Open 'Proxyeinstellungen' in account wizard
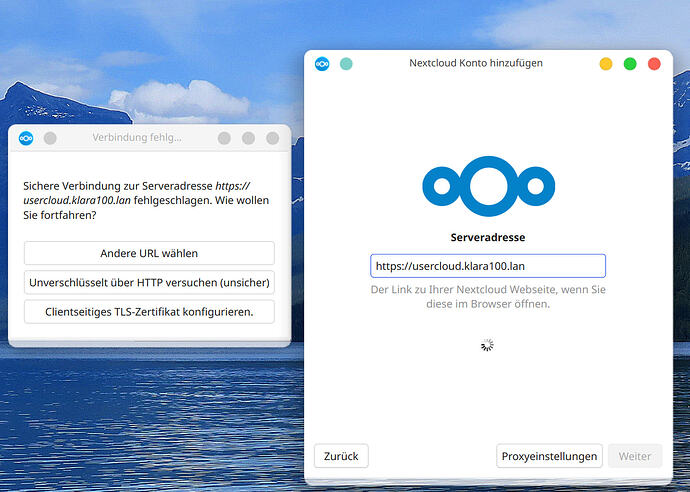This screenshot has height=492, width=690. [549, 456]
